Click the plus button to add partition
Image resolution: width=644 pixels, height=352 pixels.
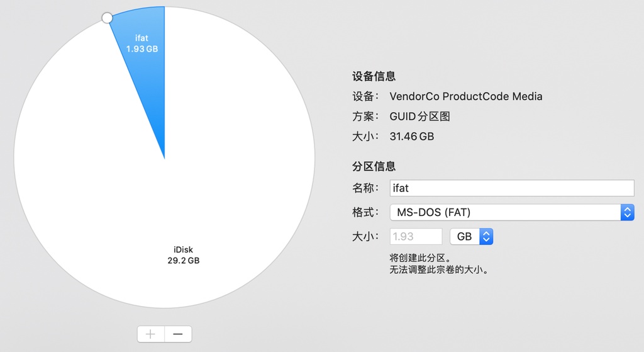click(151, 334)
